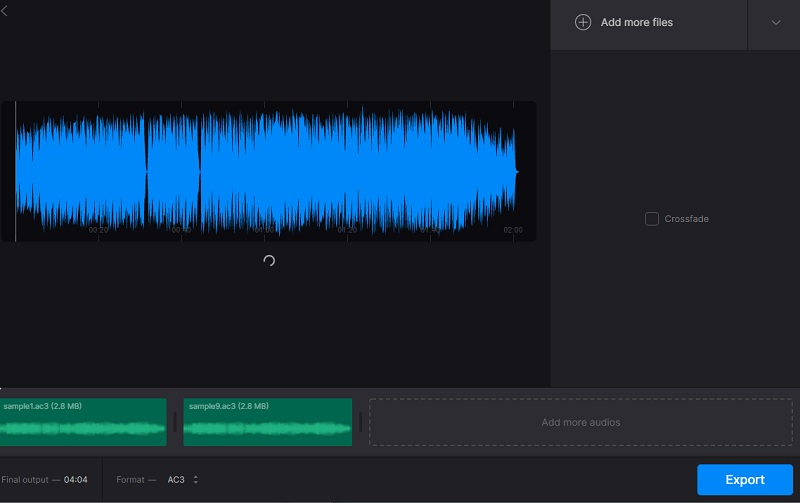The height and width of the screenshot is (503, 800).
Task: Click the back arrow icon
Action: [5, 10]
